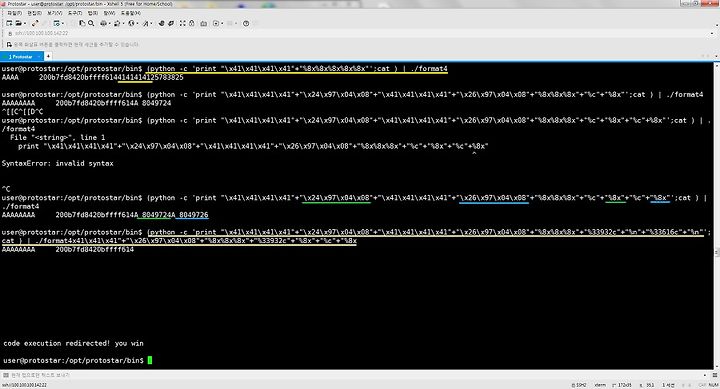Click the New Session toolbar icon

click(x=9, y=23)
